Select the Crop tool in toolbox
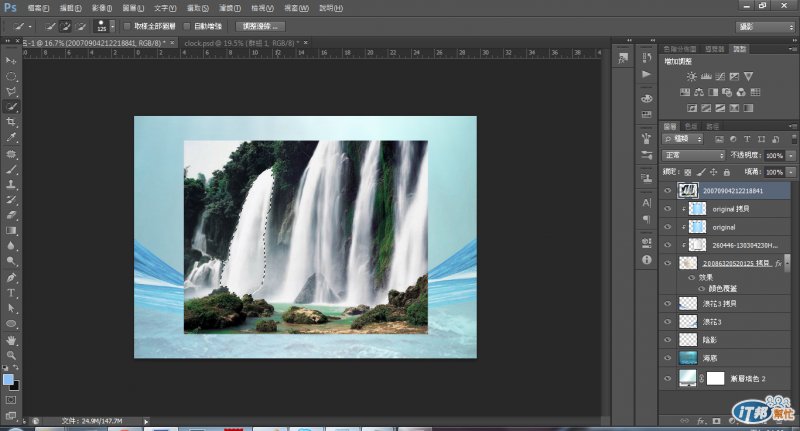800x431 pixels. coord(12,121)
